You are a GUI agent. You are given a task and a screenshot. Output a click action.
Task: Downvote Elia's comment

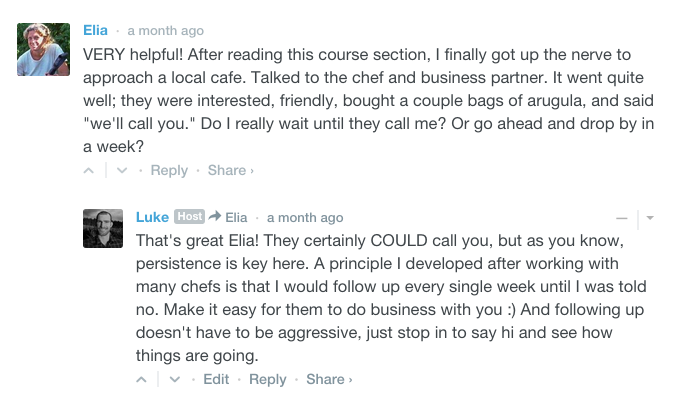coord(122,171)
